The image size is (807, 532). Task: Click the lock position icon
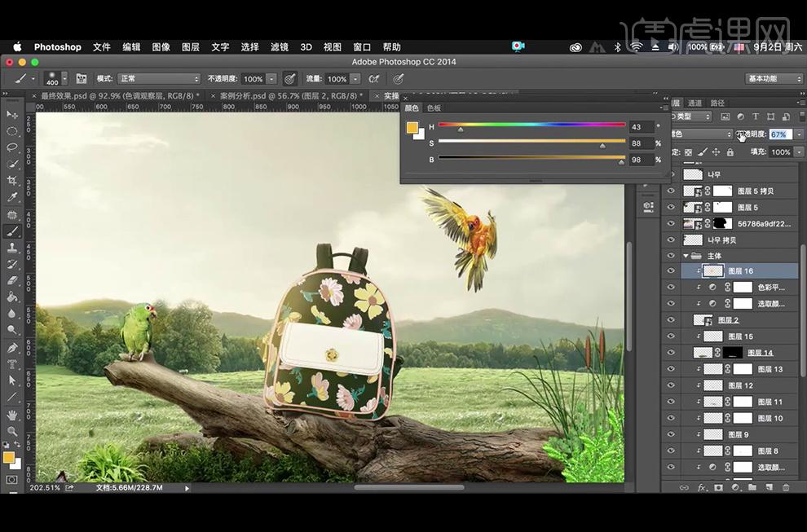click(716, 152)
